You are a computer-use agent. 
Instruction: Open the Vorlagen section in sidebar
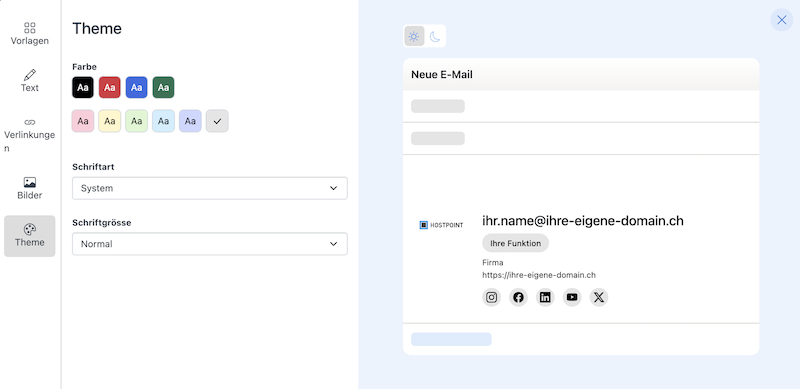(30, 34)
